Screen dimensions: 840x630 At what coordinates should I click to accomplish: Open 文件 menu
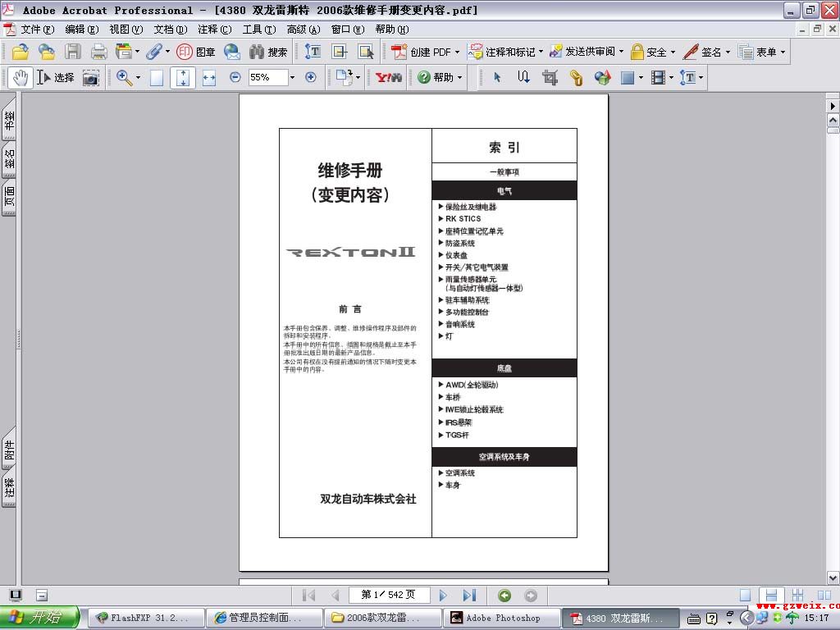click(x=38, y=30)
